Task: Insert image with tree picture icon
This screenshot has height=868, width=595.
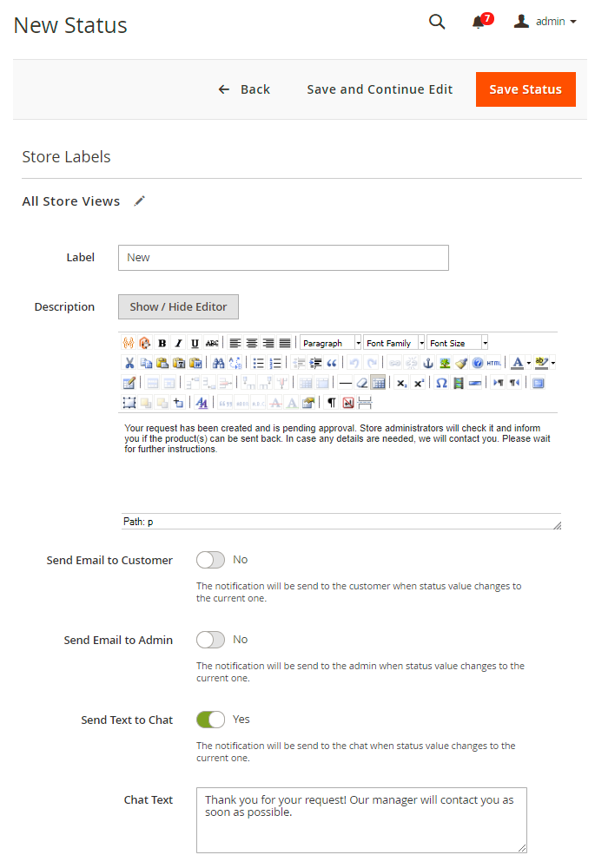Action: (x=445, y=363)
